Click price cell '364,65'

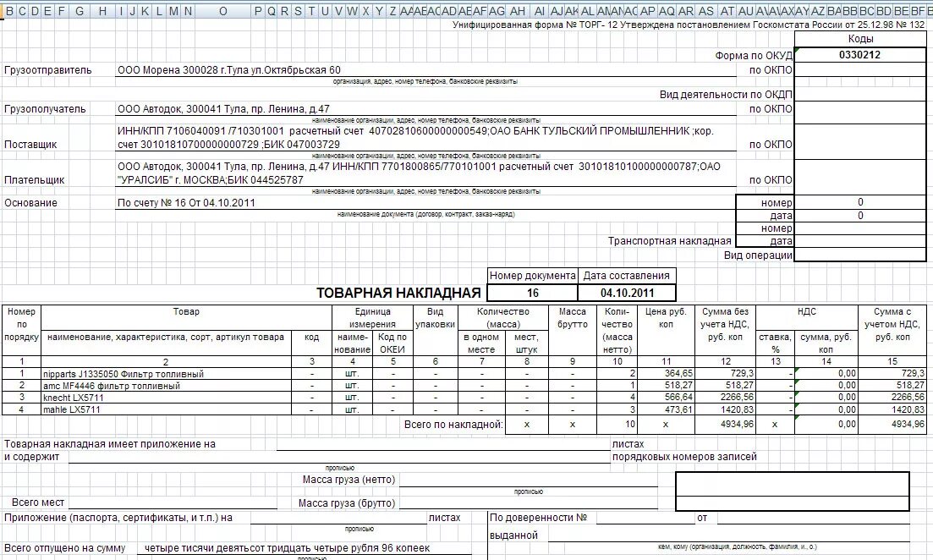666,374
